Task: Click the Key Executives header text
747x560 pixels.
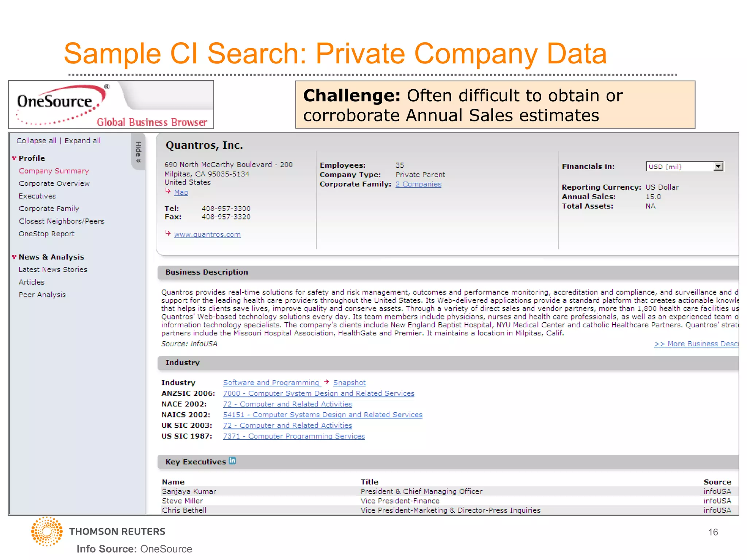Action: pos(196,462)
